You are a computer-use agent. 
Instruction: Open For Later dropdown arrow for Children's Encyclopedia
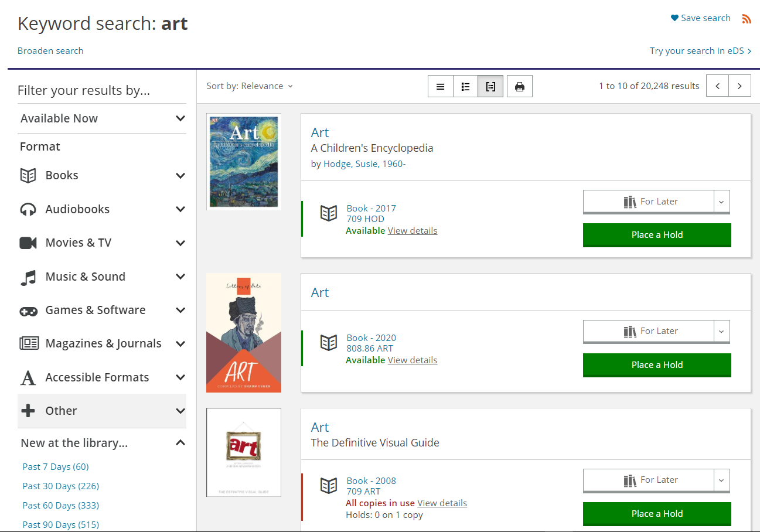(x=721, y=202)
